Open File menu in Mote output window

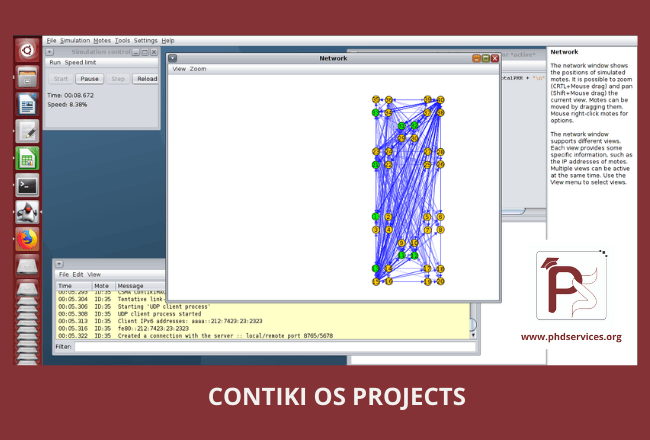pyautogui.click(x=63, y=275)
